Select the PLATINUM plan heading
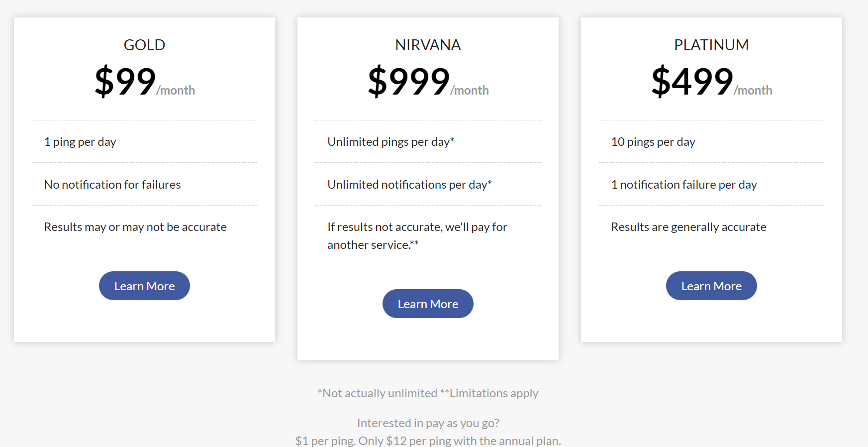Viewport: 868px width, 447px height. [711, 45]
